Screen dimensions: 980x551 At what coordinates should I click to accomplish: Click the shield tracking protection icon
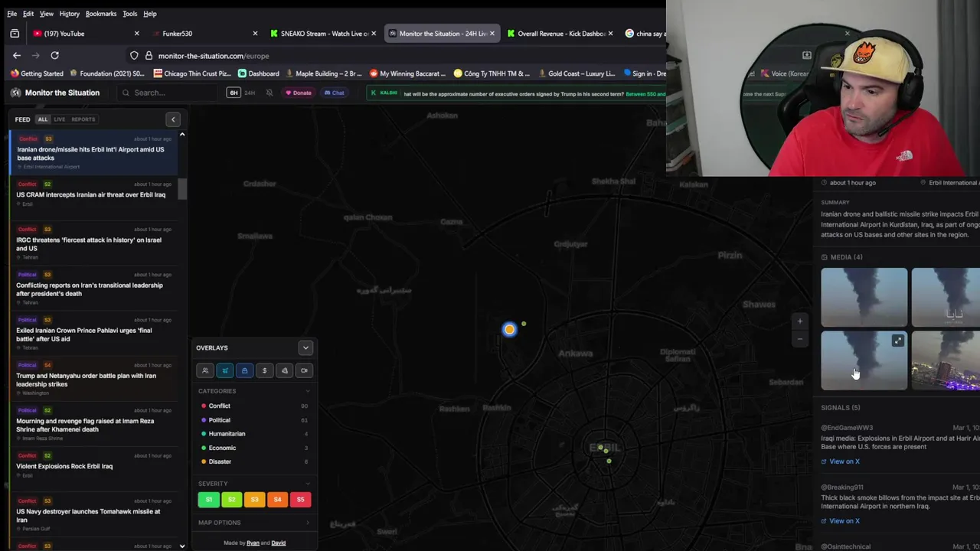pyautogui.click(x=134, y=56)
